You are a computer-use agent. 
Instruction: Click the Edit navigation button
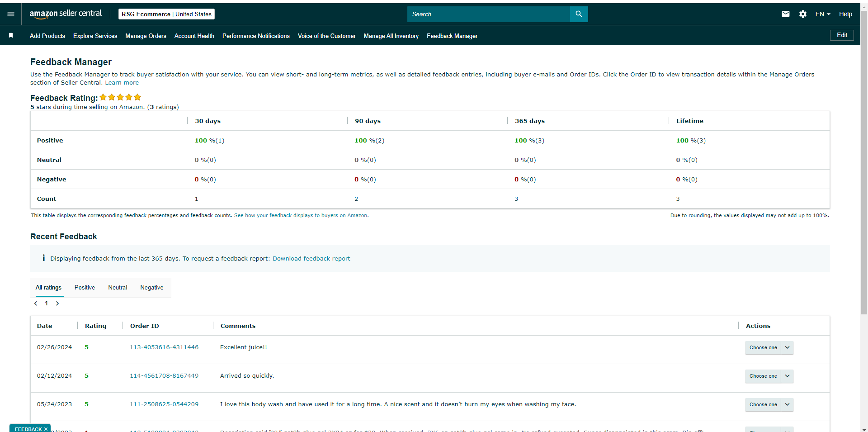[842, 35]
